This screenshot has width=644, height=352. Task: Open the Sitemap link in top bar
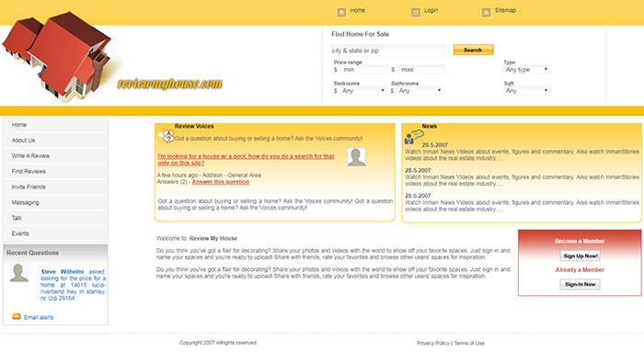pyautogui.click(x=505, y=10)
